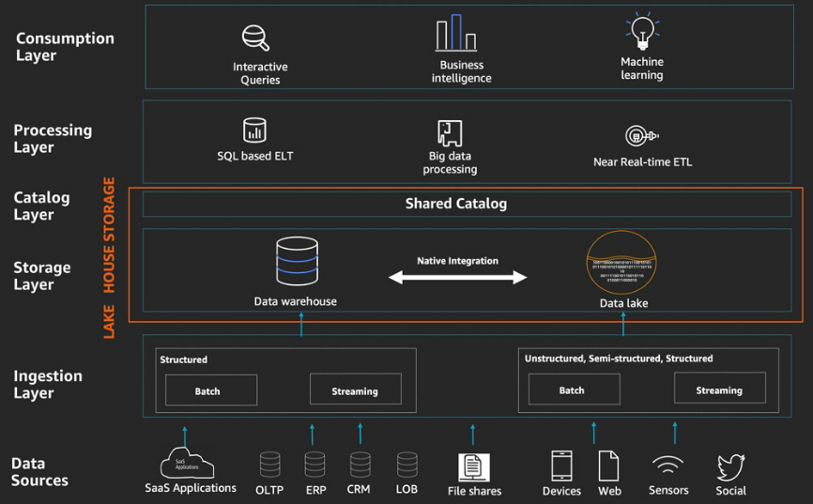Click Streaming box under Unstructured, Semi-structured, Structured
Screen dimensions: 813x504
[x=720, y=388]
